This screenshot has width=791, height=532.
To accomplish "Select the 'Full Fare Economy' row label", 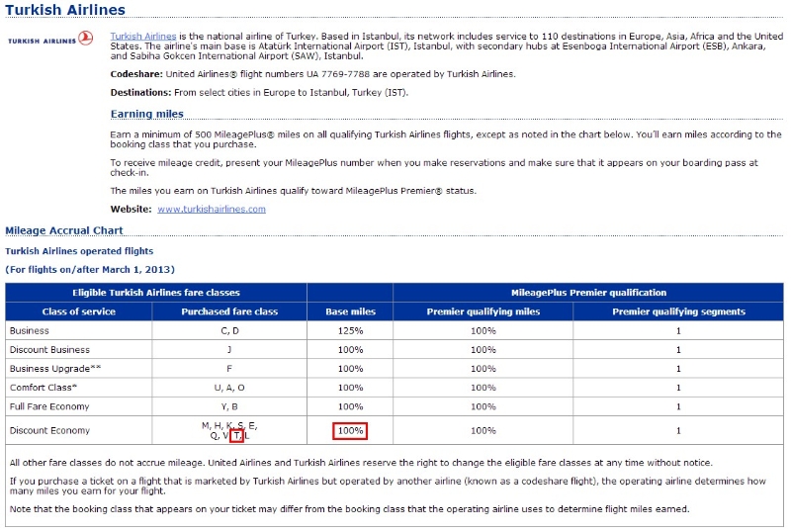I will (x=49, y=406).
